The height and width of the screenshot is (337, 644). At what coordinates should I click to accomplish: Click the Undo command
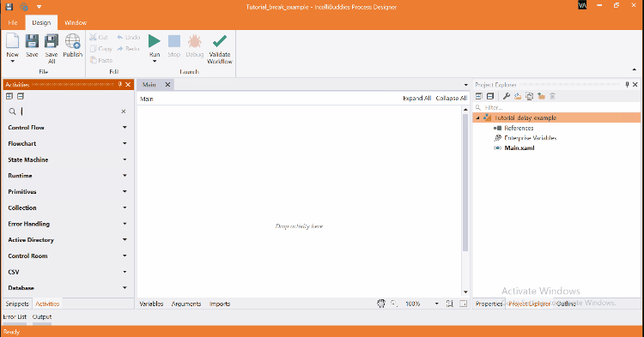tap(129, 38)
